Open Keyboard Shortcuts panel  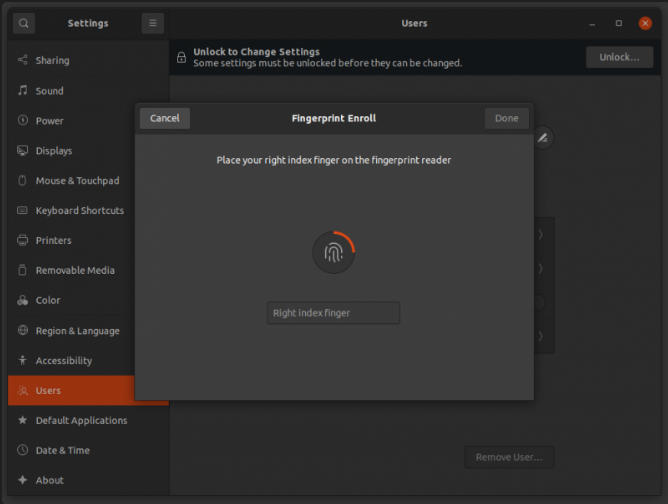(x=71, y=210)
